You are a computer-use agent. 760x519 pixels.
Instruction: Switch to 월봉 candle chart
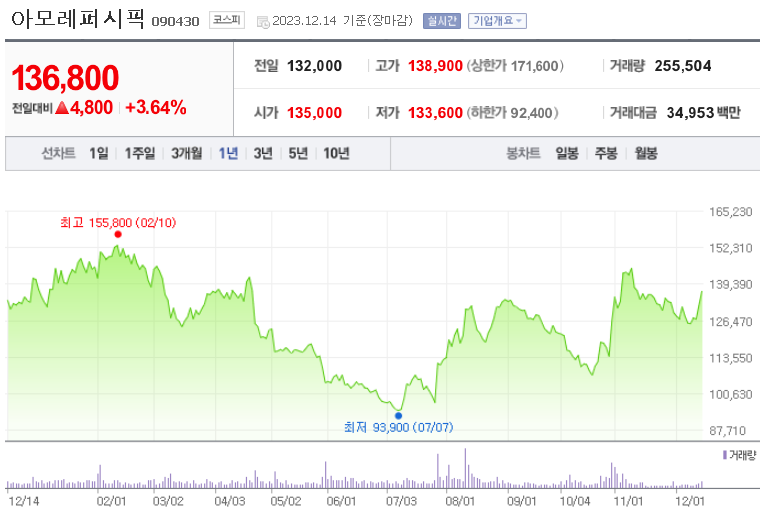(646, 154)
